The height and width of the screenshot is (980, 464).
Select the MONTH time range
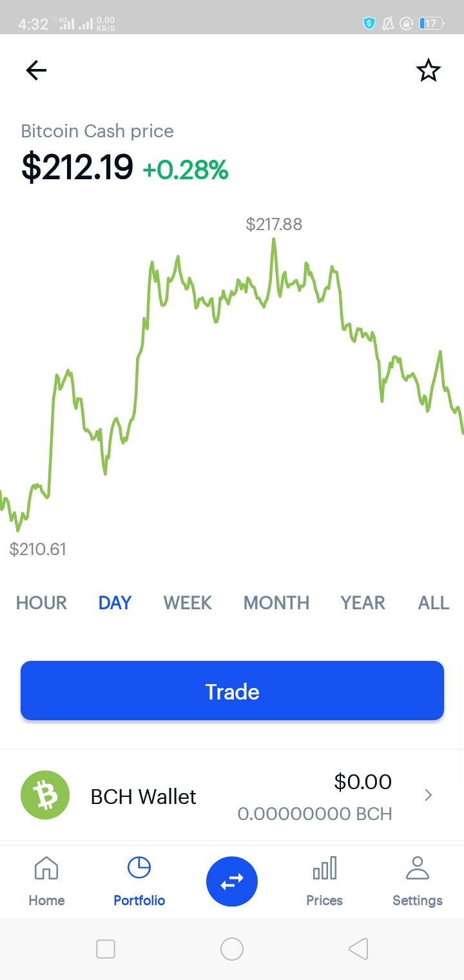pyautogui.click(x=276, y=603)
